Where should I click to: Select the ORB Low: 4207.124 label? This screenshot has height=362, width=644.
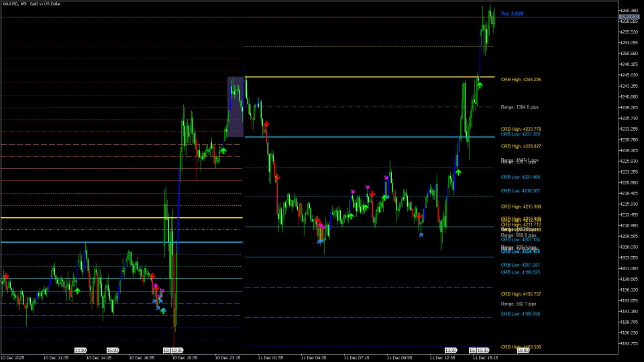pos(521,239)
